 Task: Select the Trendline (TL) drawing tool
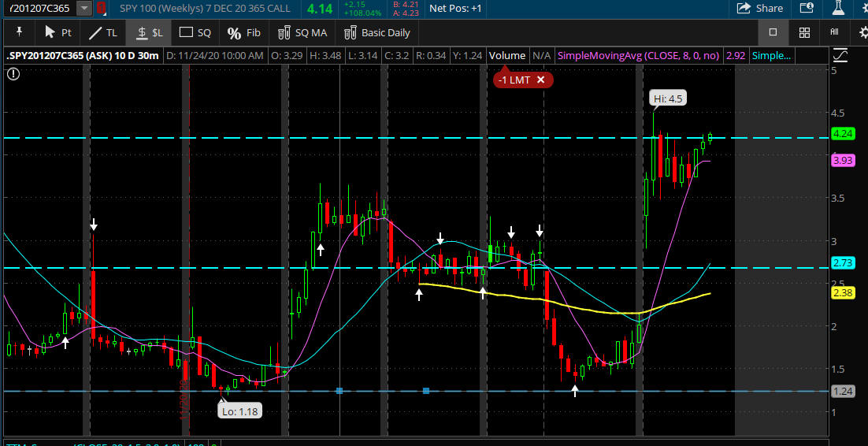(102, 32)
